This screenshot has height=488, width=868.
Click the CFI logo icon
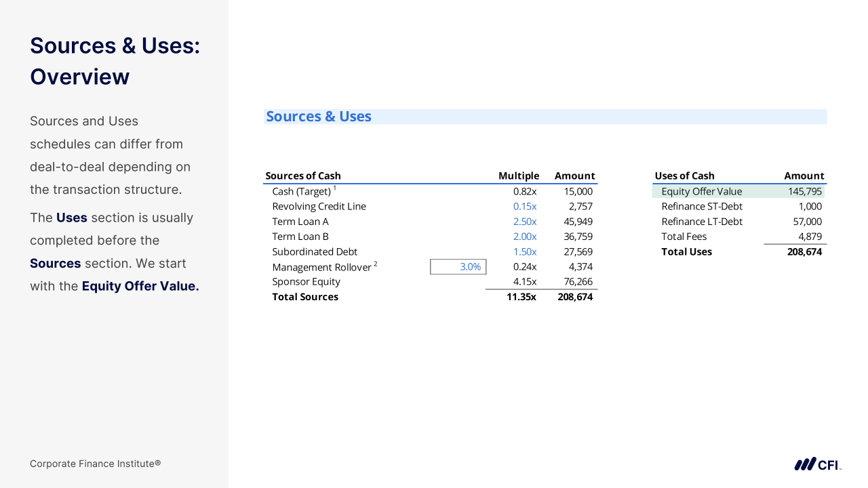[x=817, y=464]
